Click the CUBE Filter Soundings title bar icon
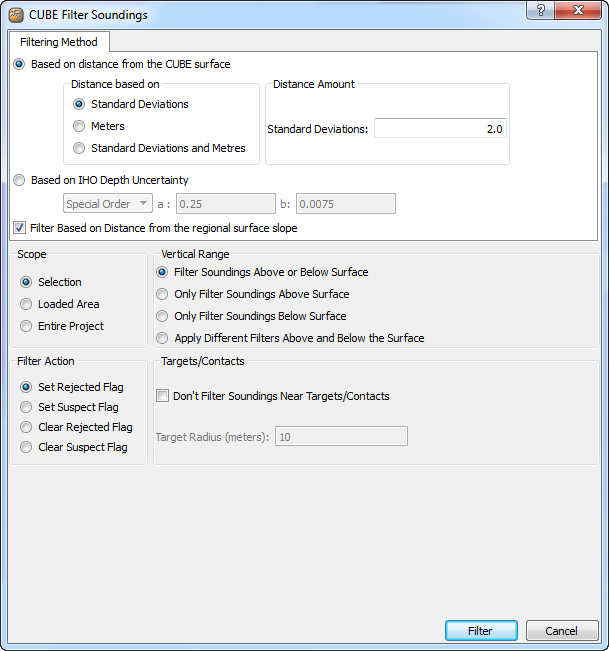The width and height of the screenshot is (609, 651). [16, 15]
